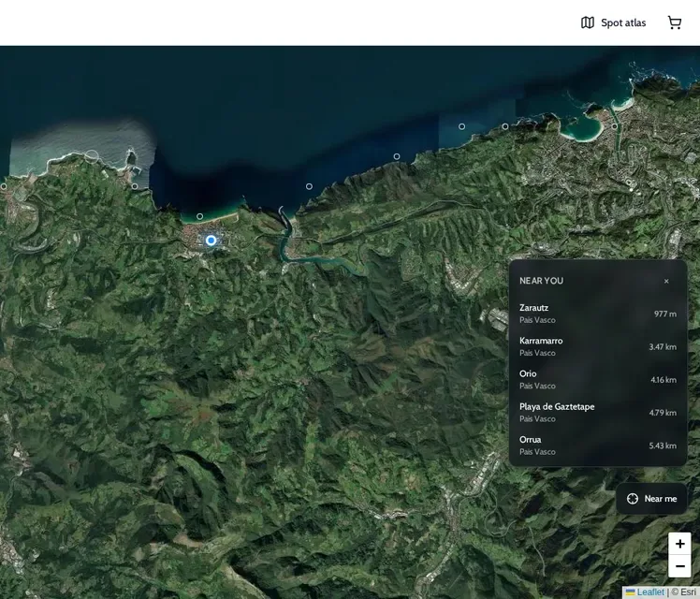Click the NEAR YOU panel heading
The height and width of the screenshot is (599, 700).
541,281
